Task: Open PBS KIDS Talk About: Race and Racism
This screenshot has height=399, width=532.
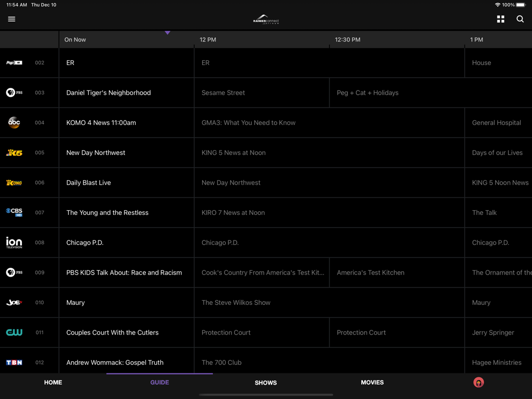Action: pos(127,272)
